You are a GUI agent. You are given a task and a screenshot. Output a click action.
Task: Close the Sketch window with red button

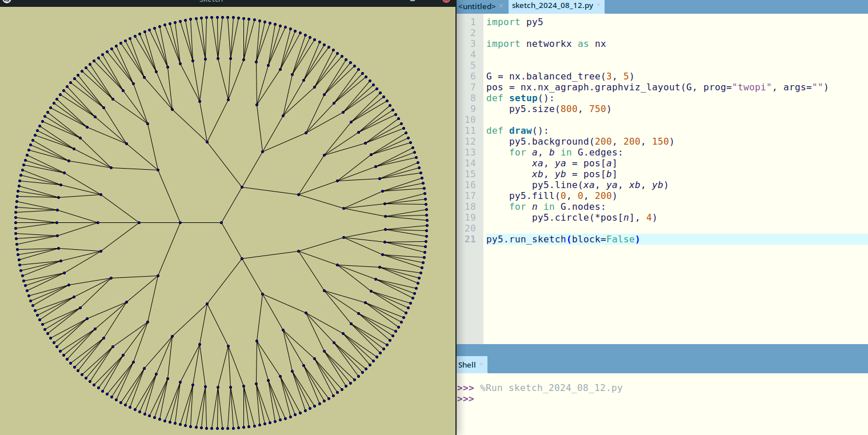[446, 1]
